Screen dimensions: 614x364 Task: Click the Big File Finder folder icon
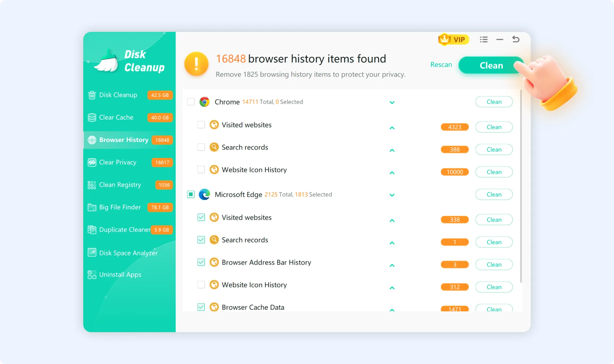click(91, 207)
